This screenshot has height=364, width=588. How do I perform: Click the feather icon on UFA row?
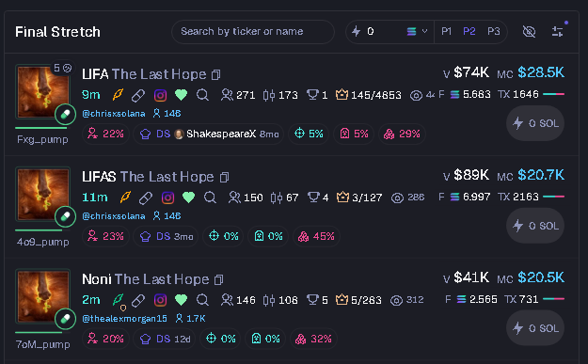pyautogui.click(x=118, y=95)
